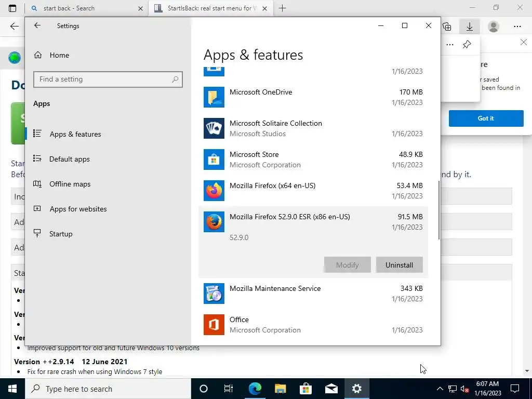Viewport: 532px width, 399px height.
Task: Close the Edge notification flyout
Action: click(x=524, y=43)
